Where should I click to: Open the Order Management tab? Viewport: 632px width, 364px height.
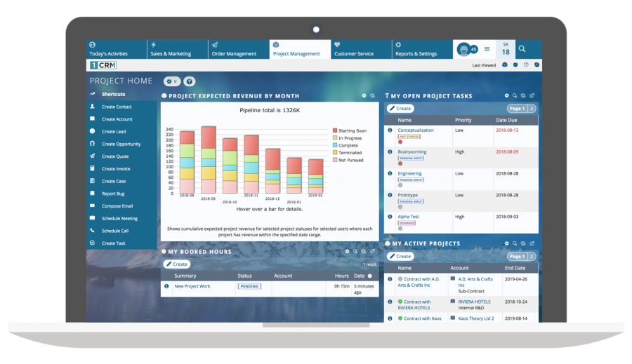click(239, 49)
